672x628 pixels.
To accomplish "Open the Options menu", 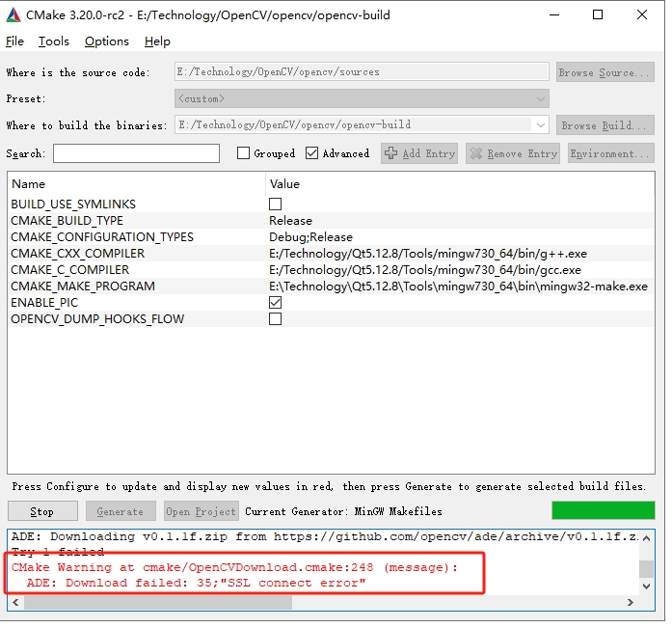I will [107, 41].
